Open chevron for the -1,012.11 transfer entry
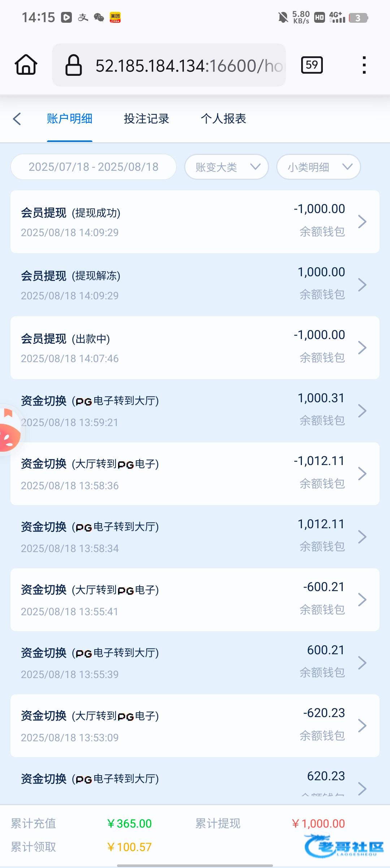This screenshot has width=390, height=868. pos(362,474)
